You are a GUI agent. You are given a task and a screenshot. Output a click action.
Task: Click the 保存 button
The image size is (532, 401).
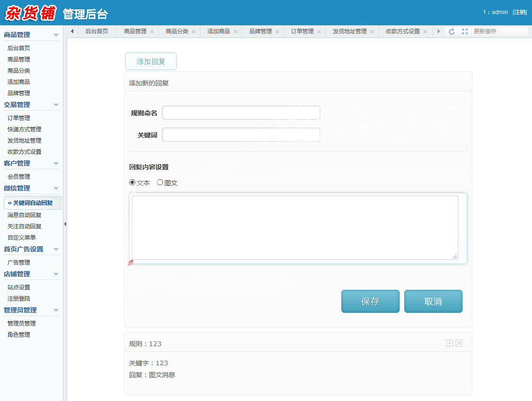370,301
